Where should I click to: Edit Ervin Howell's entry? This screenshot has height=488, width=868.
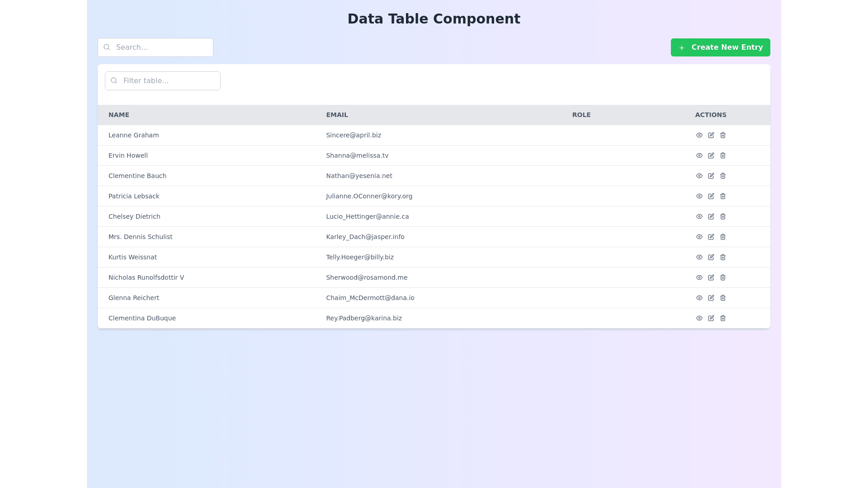pyautogui.click(x=711, y=155)
